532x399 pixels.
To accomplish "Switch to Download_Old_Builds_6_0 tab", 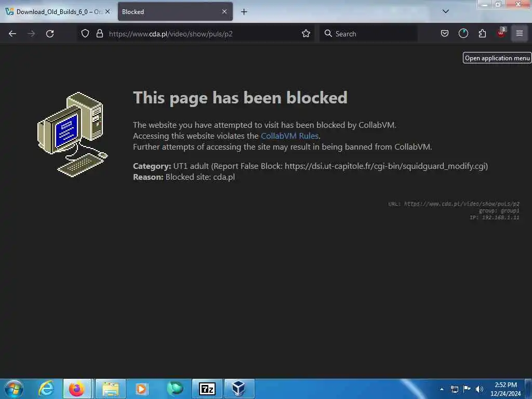I will (58, 12).
